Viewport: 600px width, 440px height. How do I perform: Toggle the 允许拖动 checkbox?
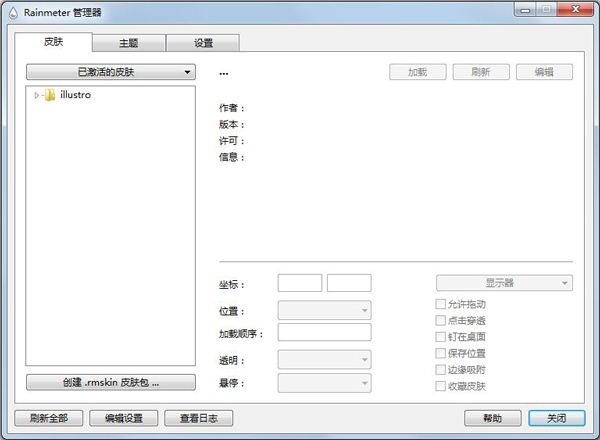(441, 304)
